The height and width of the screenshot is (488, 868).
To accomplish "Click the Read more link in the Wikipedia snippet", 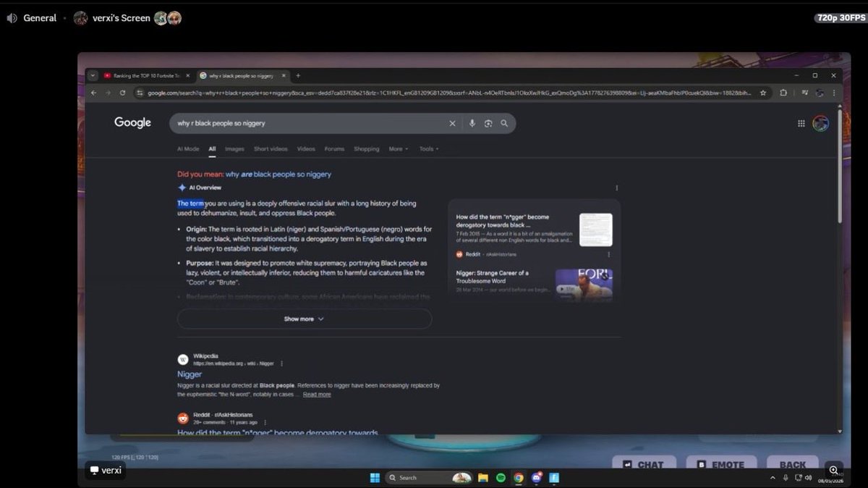I will pyautogui.click(x=317, y=395).
